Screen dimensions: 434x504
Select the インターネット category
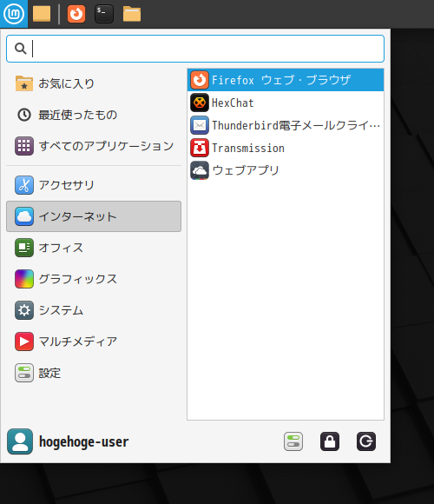94,216
